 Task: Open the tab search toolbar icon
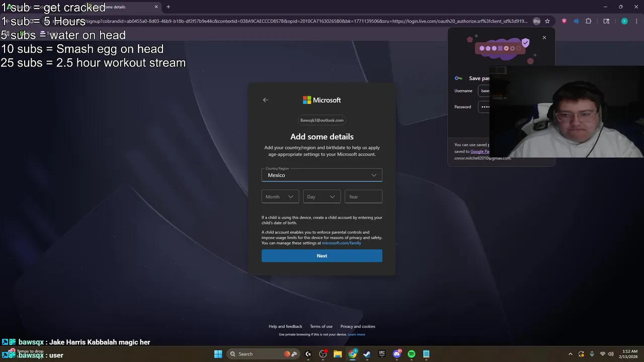pos(606,21)
